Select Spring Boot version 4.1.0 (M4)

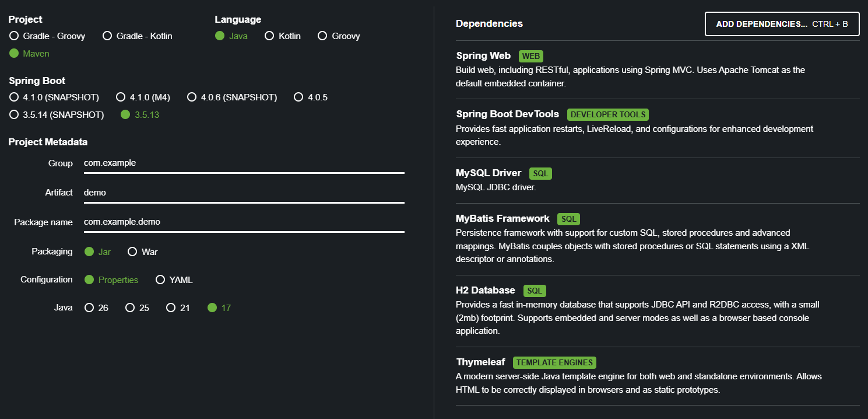point(121,97)
